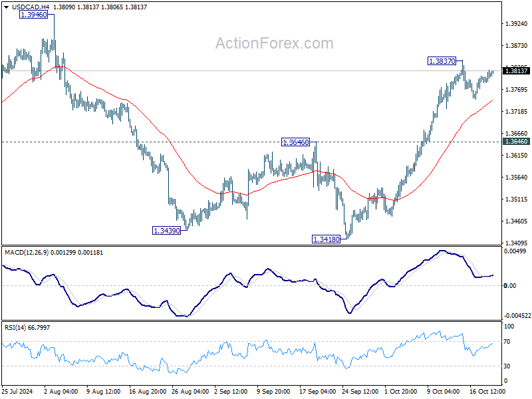Click the 1.34390 low price label
The height and width of the screenshot is (399, 532).
pos(167,231)
